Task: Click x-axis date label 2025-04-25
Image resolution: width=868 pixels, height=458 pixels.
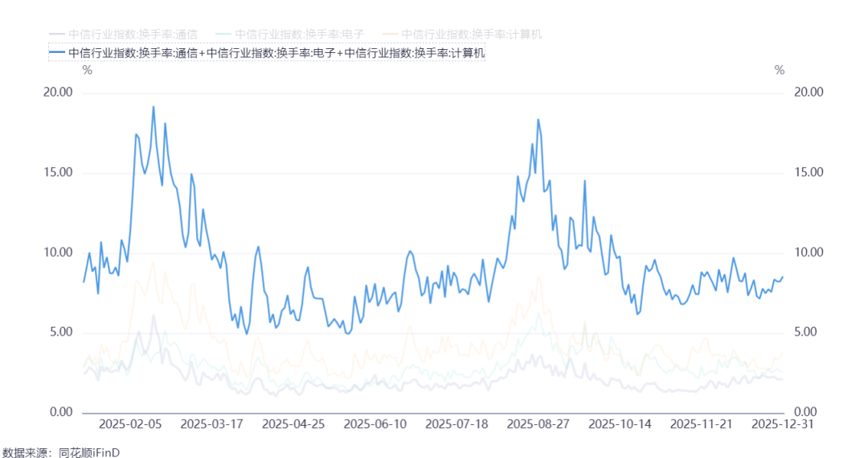Action: tap(293, 424)
